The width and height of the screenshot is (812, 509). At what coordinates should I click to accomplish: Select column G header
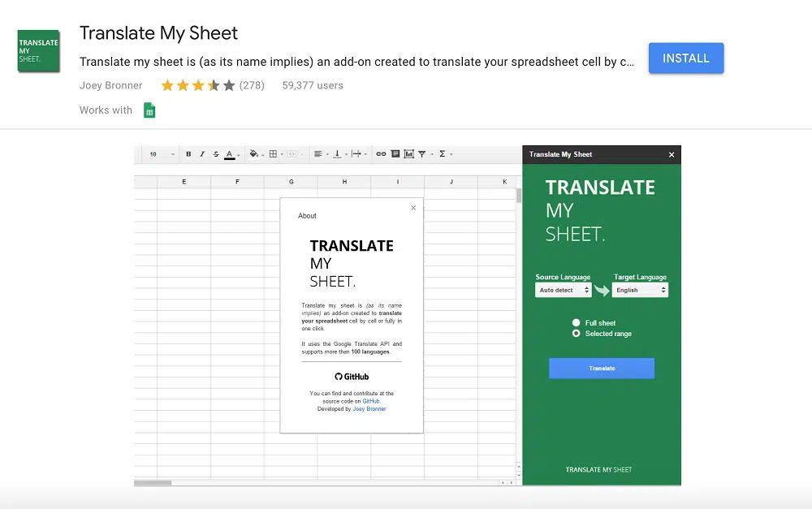click(291, 182)
